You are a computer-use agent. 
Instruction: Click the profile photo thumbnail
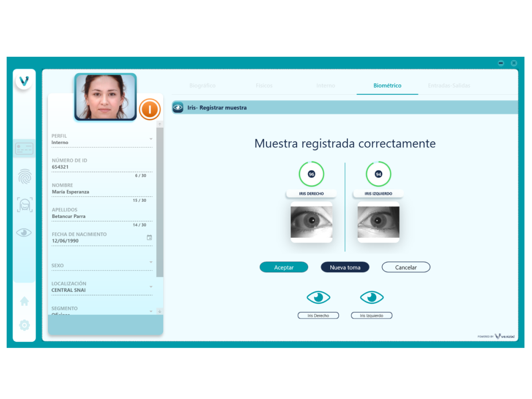pyautogui.click(x=106, y=97)
